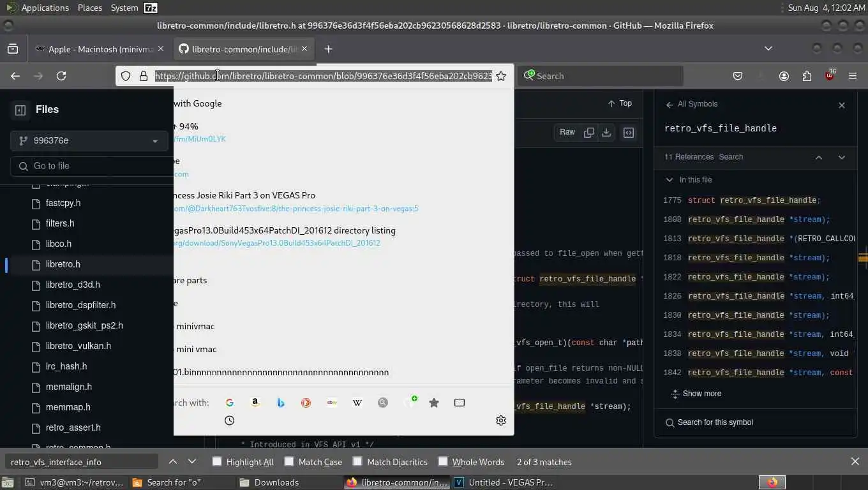The width and height of the screenshot is (868, 490).
Task: Search bookmarks with the star icon
Action: (434, 403)
